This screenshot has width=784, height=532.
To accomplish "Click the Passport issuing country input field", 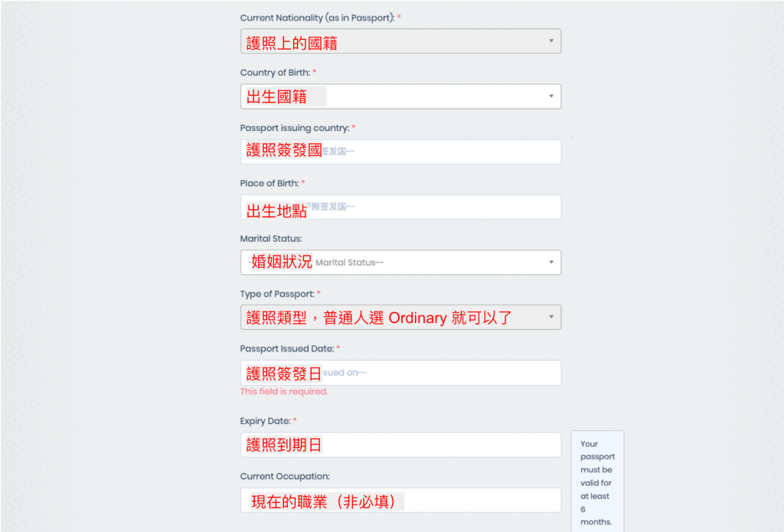I will (x=400, y=152).
